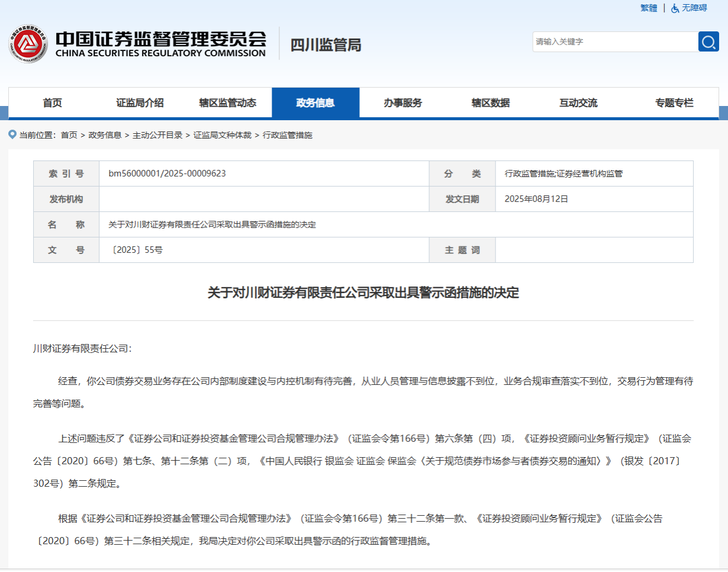Go to 辖区数据 section
The width and height of the screenshot is (728, 572).
coord(491,103)
